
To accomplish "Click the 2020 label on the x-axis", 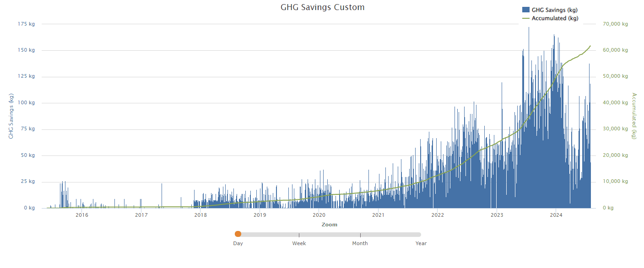I will pyautogui.click(x=320, y=215).
